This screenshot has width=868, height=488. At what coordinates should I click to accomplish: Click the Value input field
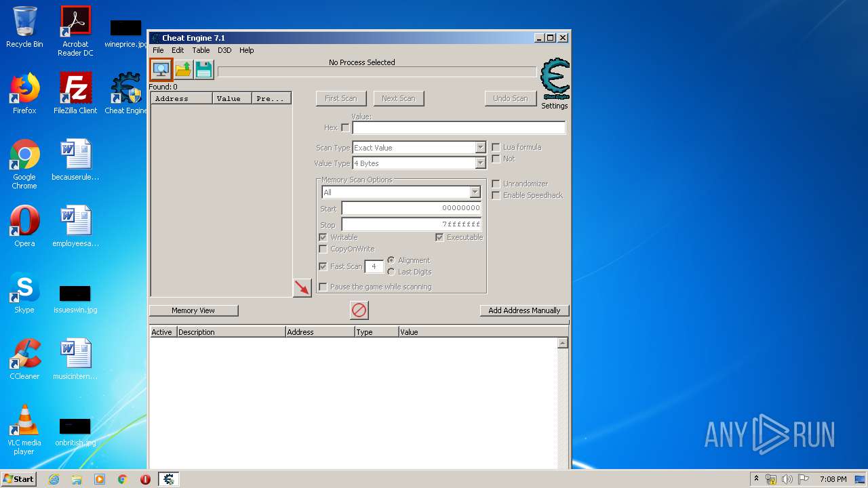click(x=458, y=127)
